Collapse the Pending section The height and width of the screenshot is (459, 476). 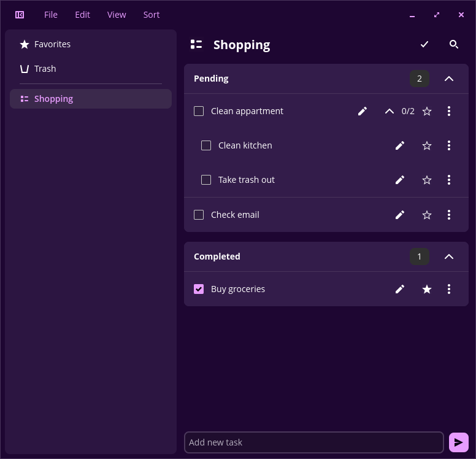pos(449,79)
